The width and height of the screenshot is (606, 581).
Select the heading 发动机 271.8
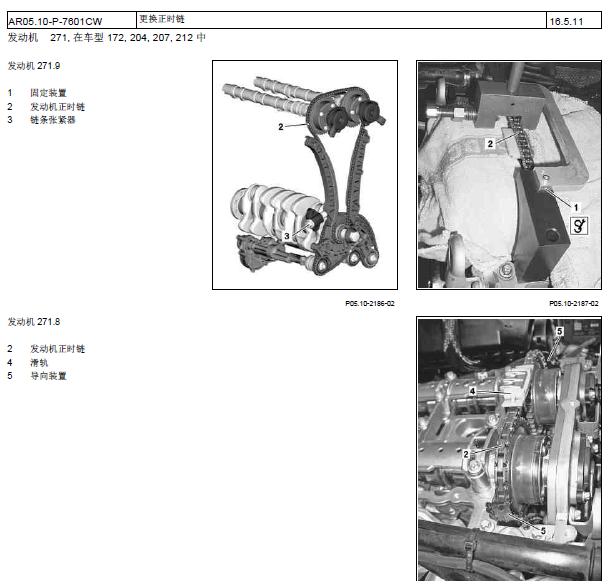(34, 322)
